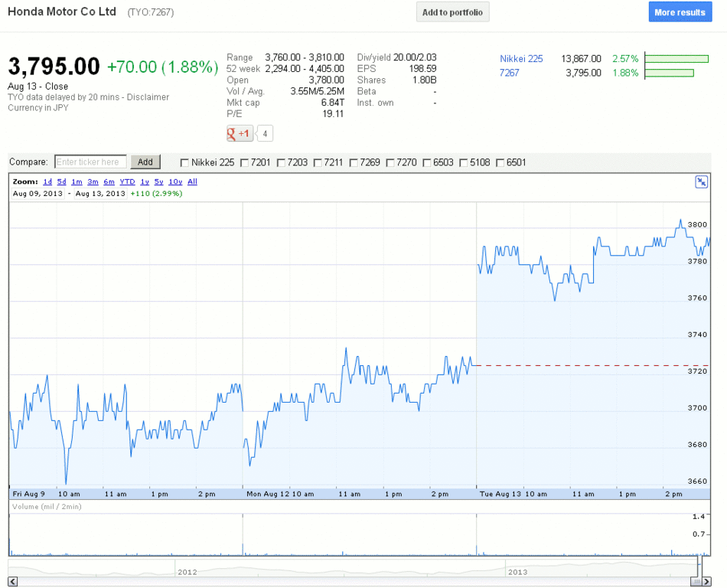
Task: Select the 6m zoom range
Action: (109, 181)
